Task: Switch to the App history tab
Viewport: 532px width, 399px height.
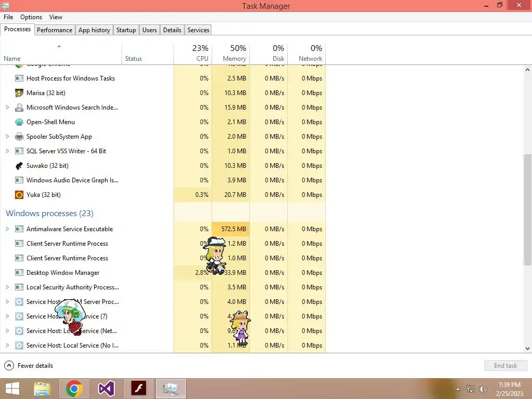Action: coord(95,30)
